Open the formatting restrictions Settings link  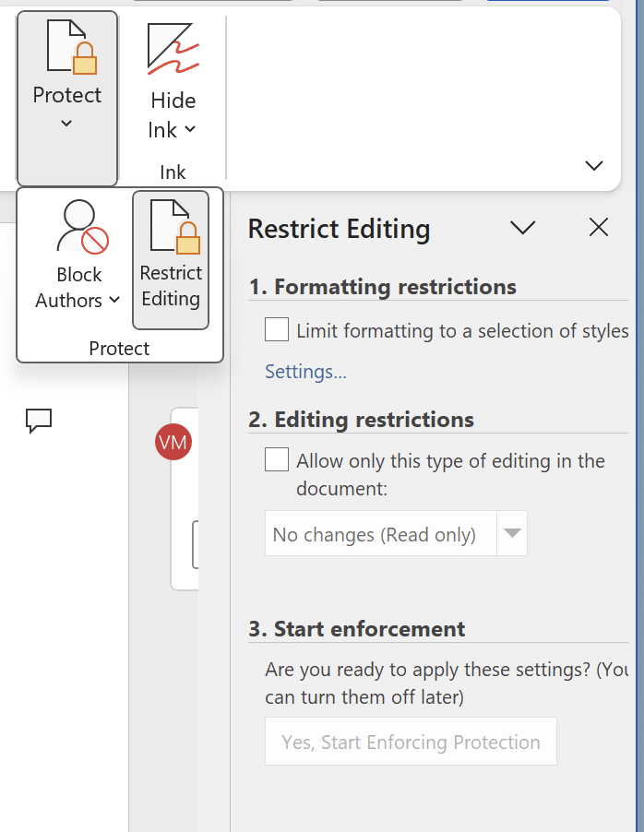(305, 372)
